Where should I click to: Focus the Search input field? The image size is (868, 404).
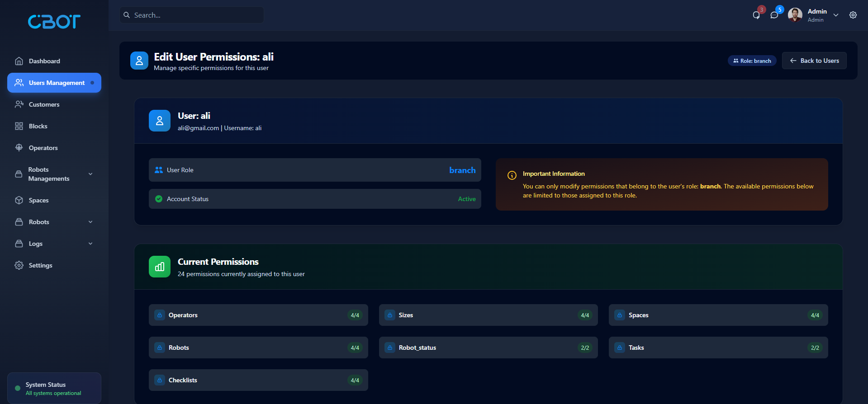(192, 15)
